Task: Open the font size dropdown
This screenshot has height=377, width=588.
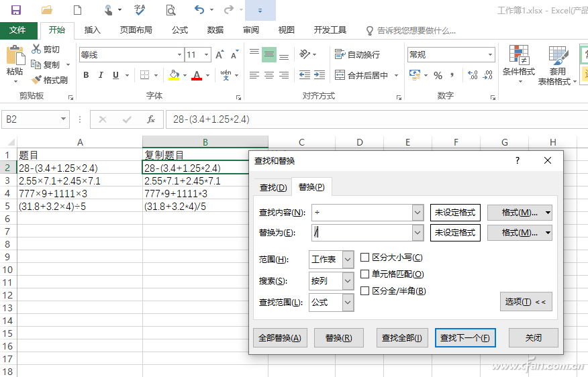Action: click(x=207, y=55)
